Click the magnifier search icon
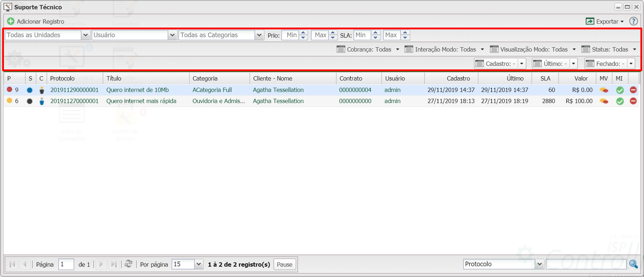The image size is (644, 277). (x=633, y=264)
